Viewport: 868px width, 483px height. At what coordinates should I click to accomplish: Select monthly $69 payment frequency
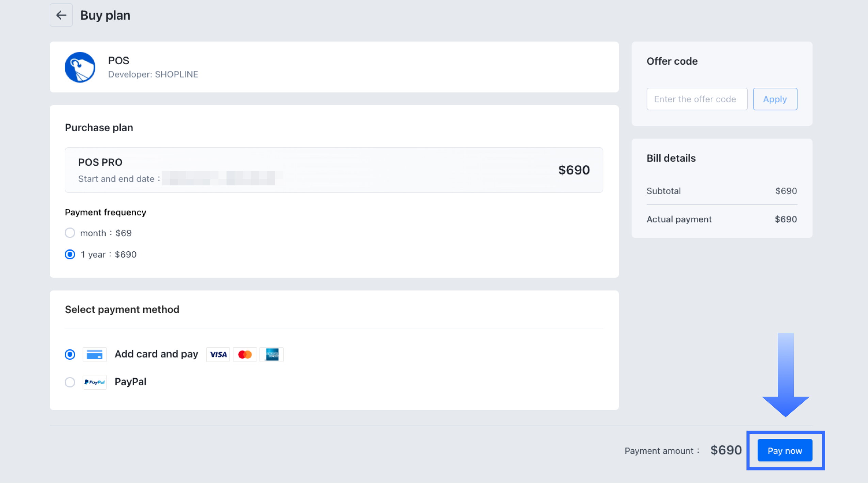tap(70, 233)
